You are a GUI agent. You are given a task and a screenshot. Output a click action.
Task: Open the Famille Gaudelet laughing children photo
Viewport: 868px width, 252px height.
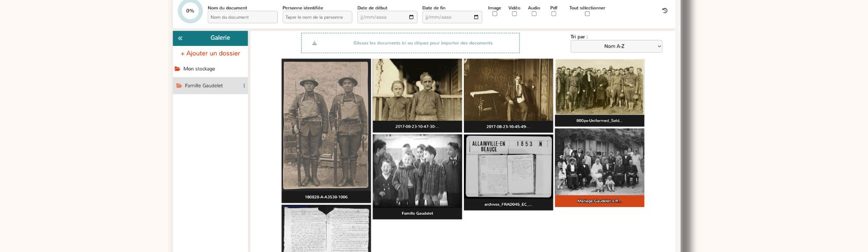point(418,171)
